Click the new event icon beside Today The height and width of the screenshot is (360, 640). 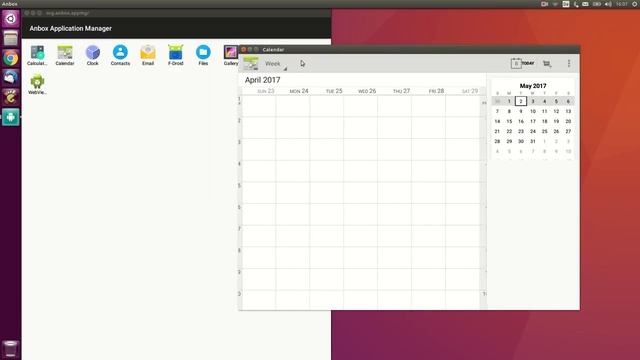(547, 63)
